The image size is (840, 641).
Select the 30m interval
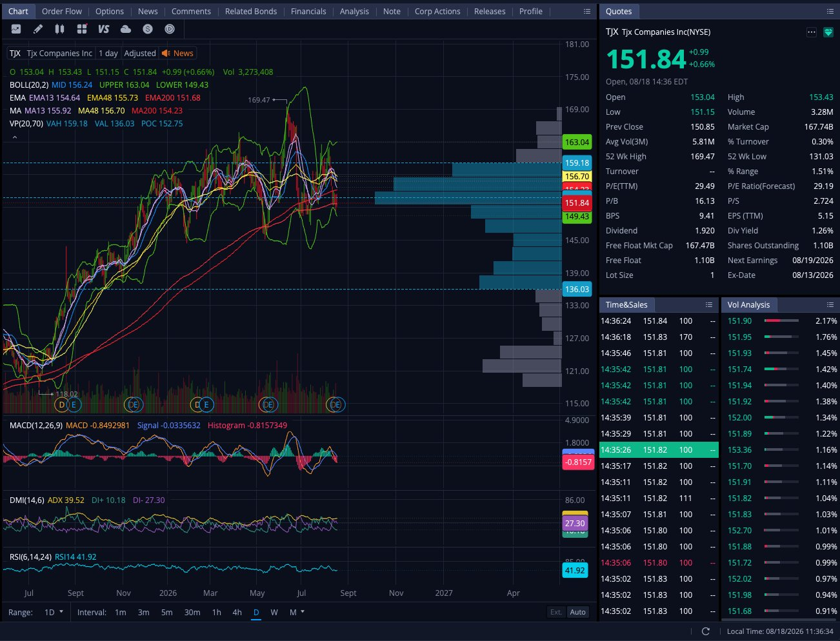192,612
